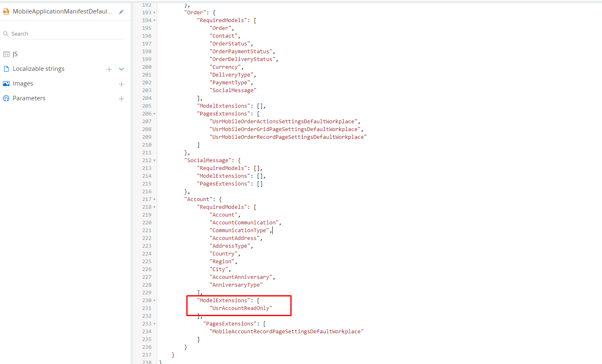The height and width of the screenshot is (364, 602).
Task: Click "UsrMobileOrderActionsSettingsDefaultWorkplace" on line 207
Action: tap(284, 122)
